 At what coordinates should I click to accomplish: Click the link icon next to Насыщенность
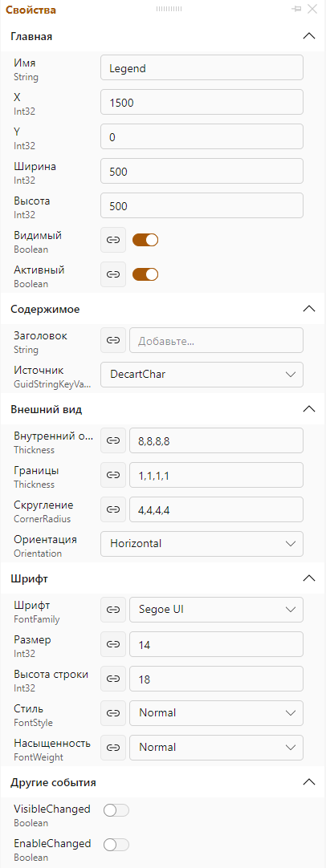(x=113, y=748)
